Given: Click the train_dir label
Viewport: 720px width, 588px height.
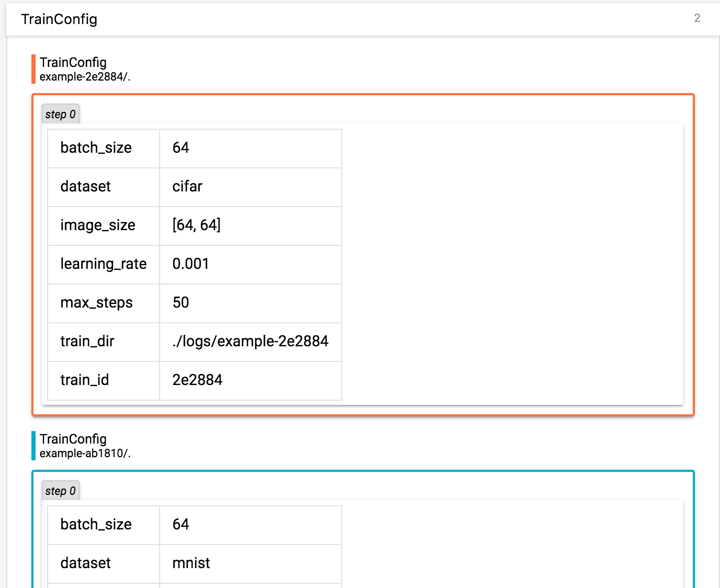Looking at the screenshot, I should pyautogui.click(x=87, y=342).
